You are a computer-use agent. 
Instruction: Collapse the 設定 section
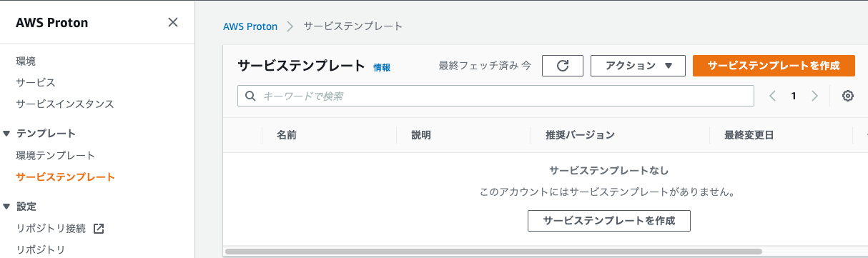[6, 207]
